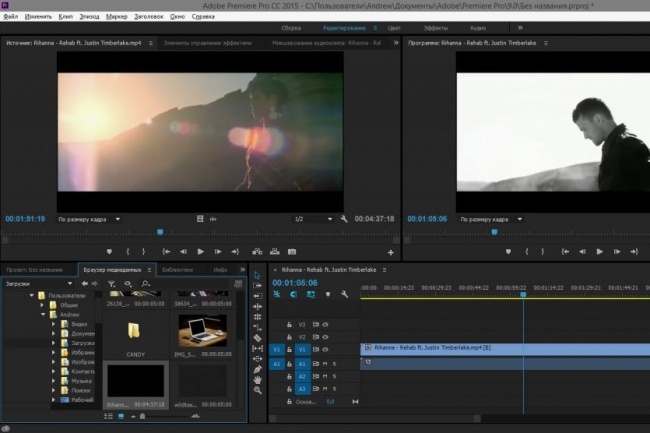Image resolution: width=650 pixels, height=433 pixels.
Task: Select the Zoom tool
Action: click(257, 390)
